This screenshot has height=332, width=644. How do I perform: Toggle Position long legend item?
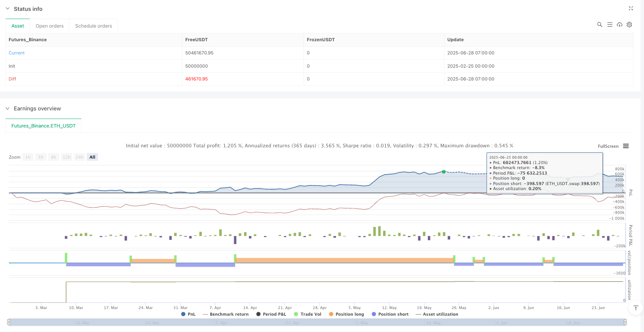(346, 314)
